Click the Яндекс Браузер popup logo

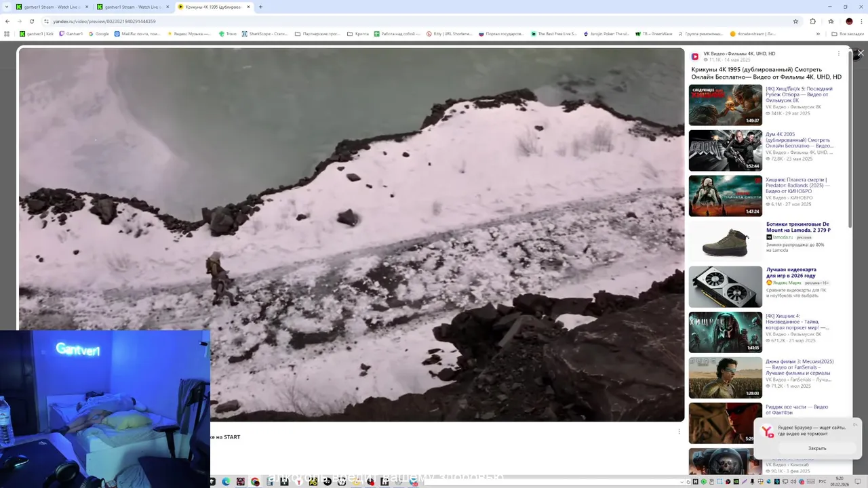767,432
